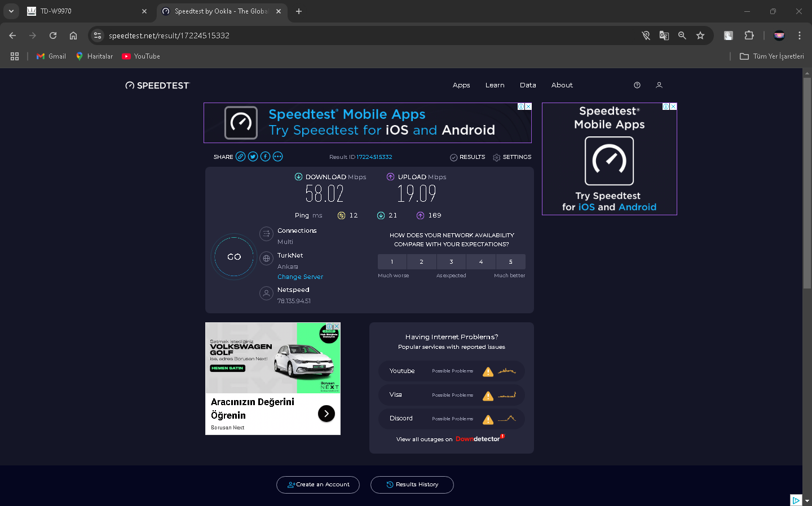Open the Result ID 17224515332 link

[x=374, y=157]
